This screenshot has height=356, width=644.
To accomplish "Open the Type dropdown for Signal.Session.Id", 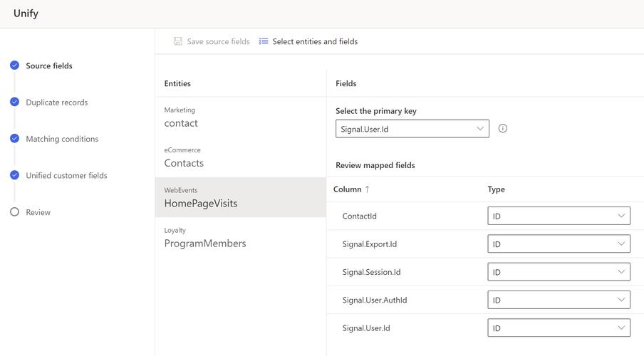I will [x=559, y=272].
